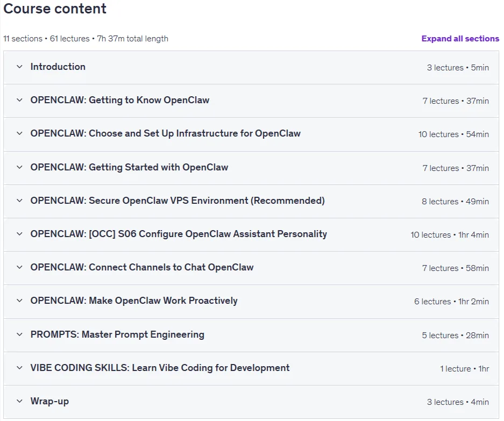The width and height of the screenshot is (504, 421).
Task: Select 'VIBE CODING SKILLS: Learn Vibe Coding' title
Action: pos(160,368)
